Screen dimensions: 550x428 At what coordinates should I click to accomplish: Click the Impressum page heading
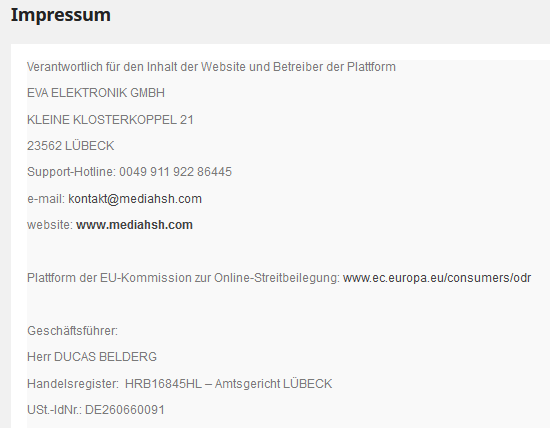pyautogui.click(x=61, y=15)
